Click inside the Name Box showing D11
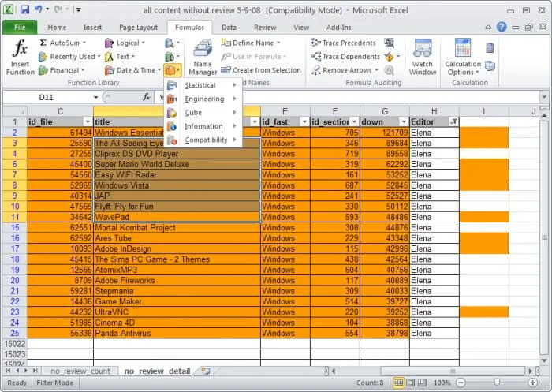 click(x=47, y=97)
